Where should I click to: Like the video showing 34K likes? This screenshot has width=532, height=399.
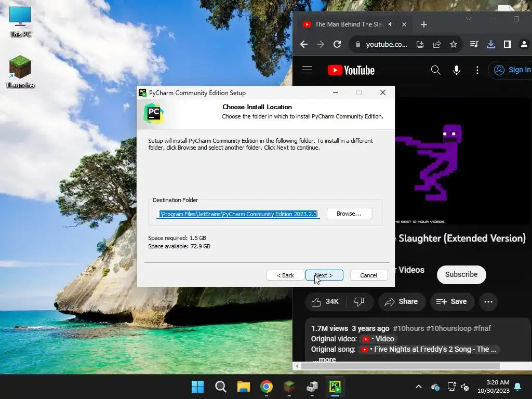[x=326, y=302]
